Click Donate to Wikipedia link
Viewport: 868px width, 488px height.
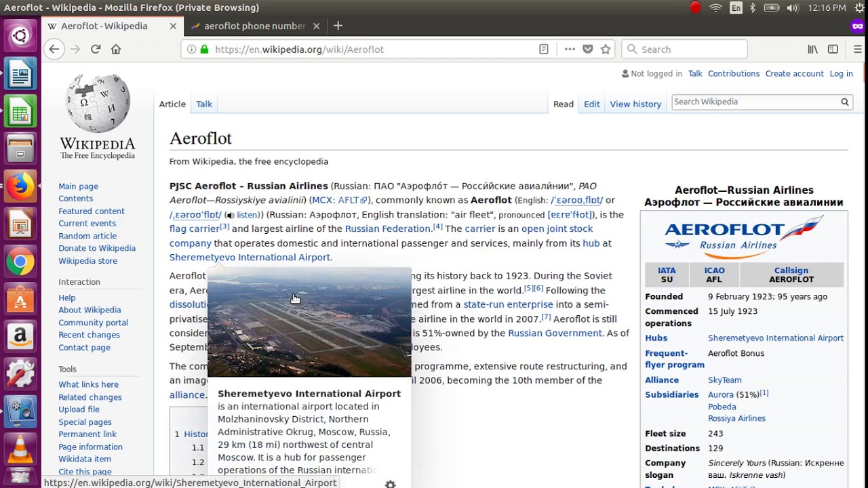[97, 248]
